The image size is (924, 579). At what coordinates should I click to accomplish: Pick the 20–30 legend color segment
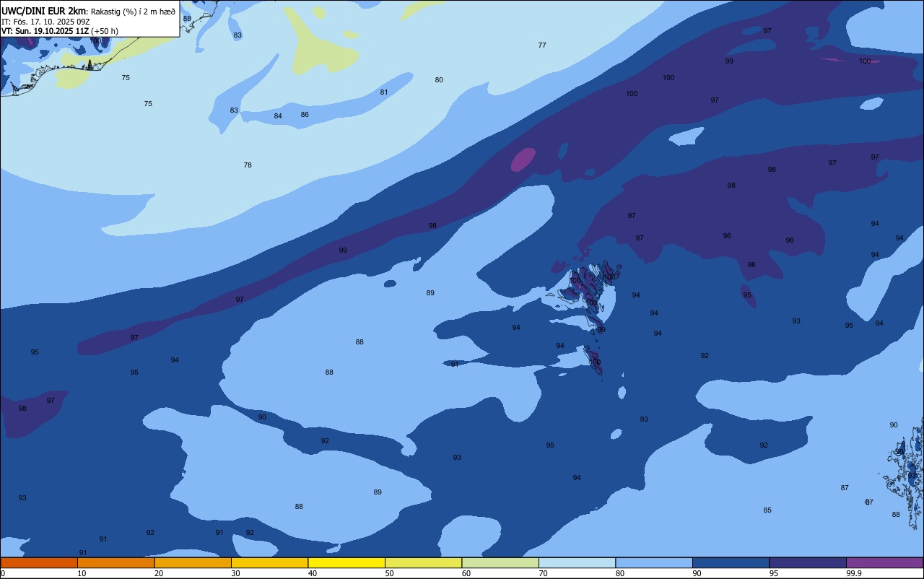tap(193, 562)
